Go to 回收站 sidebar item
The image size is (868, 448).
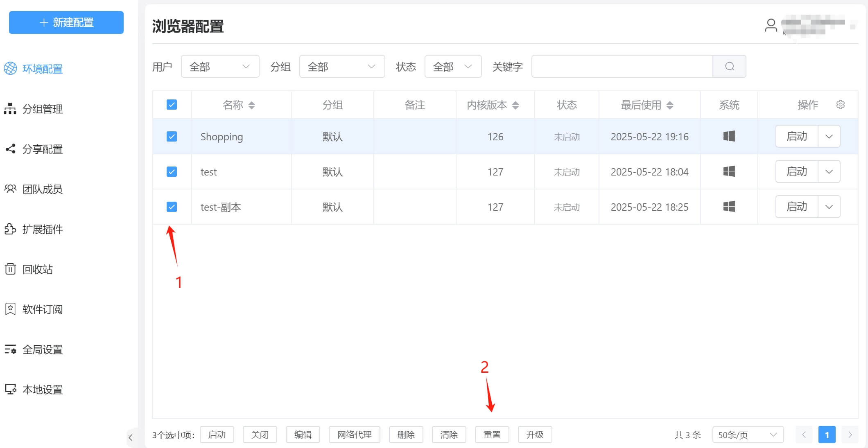[x=37, y=269]
